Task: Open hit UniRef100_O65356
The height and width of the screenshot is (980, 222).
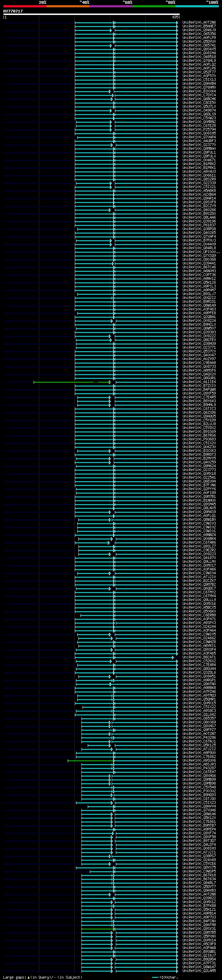Action: click(199, 34)
